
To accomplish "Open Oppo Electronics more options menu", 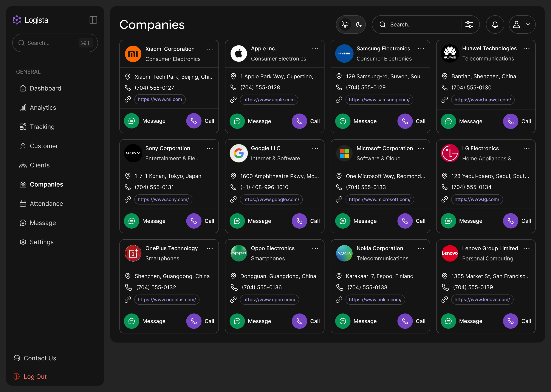I will coord(315,248).
